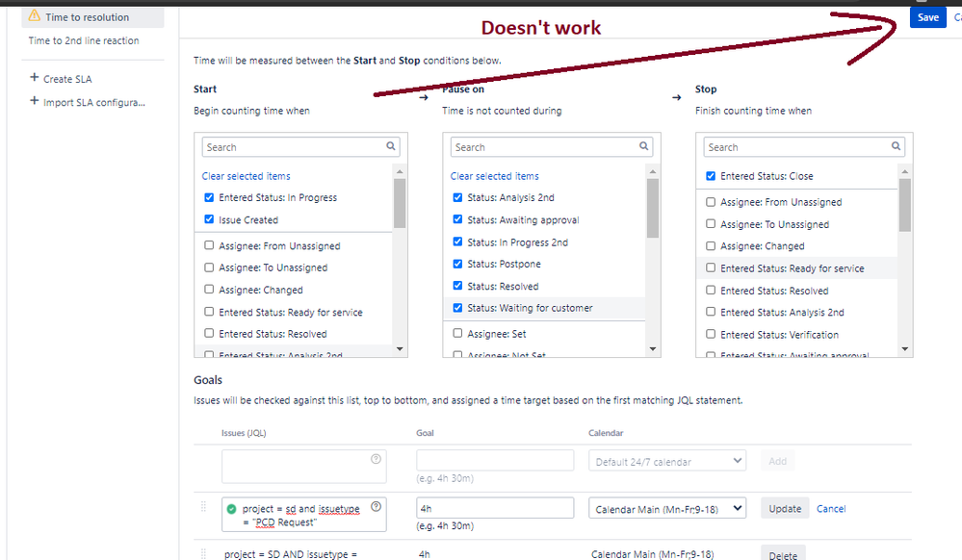This screenshot has width=962, height=560.
Task: Check Assignee: From Unassigned in Start list
Action: pos(209,245)
